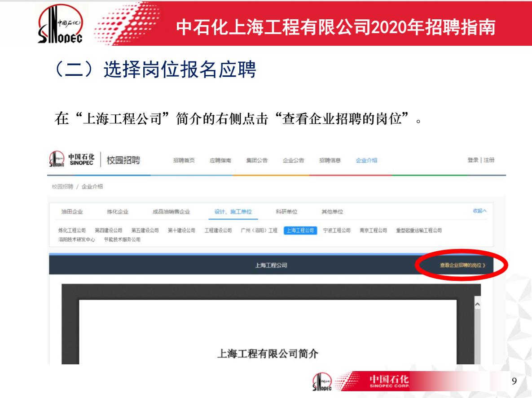Open the 成品油销售企业 tab
The image size is (532, 398).
(171, 212)
